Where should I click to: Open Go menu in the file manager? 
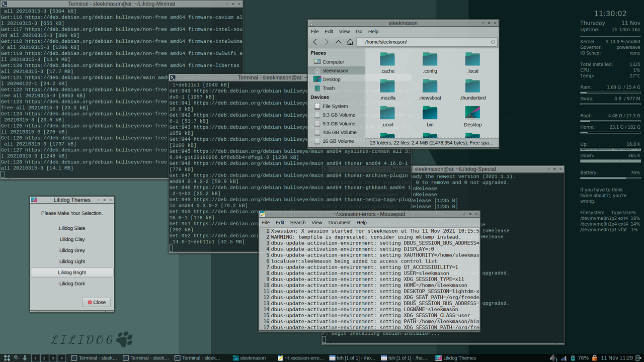tap(359, 31)
